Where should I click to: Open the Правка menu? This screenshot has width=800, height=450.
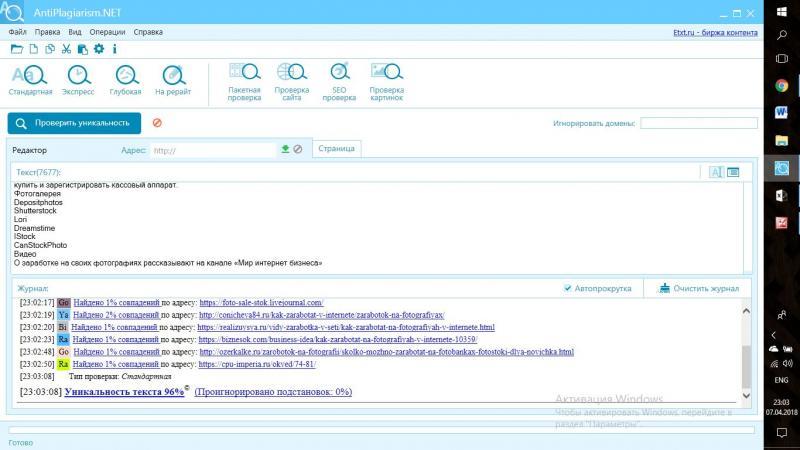pos(47,32)
